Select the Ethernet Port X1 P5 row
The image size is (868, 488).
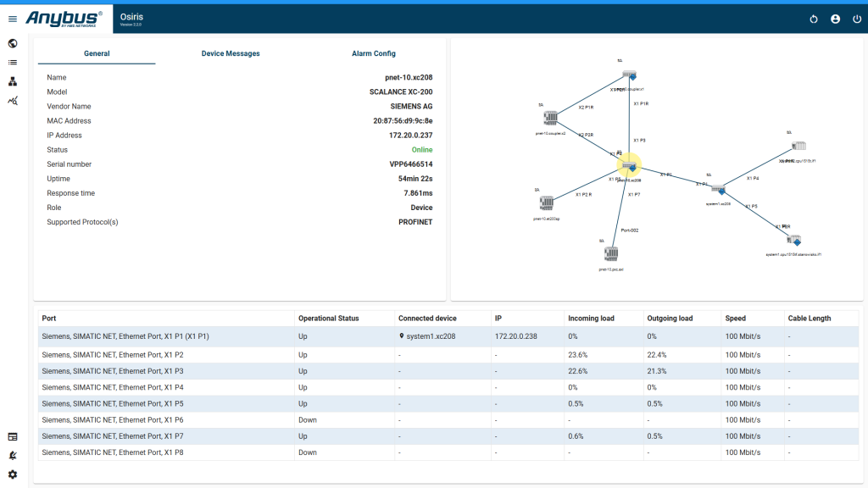coord(448,404)
